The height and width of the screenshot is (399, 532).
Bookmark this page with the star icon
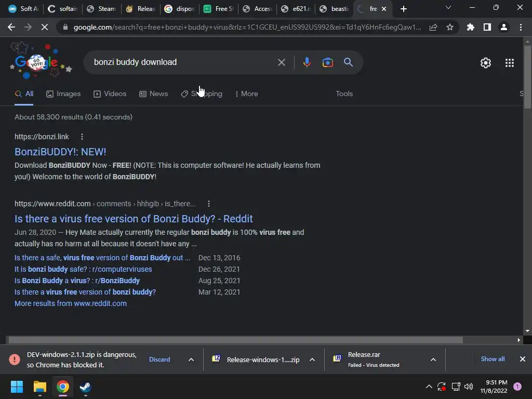click(450, 27)
